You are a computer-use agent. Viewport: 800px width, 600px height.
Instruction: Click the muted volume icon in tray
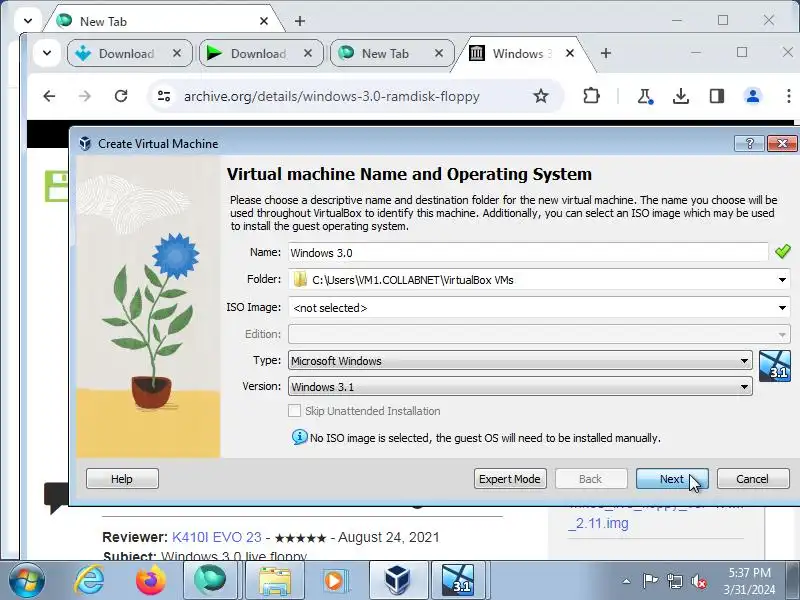[x=698, y=581]
